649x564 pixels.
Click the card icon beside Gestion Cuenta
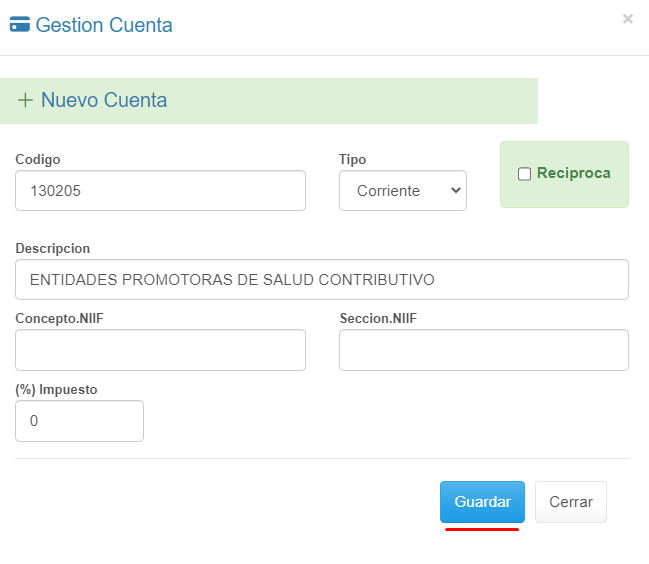(19, 25)
